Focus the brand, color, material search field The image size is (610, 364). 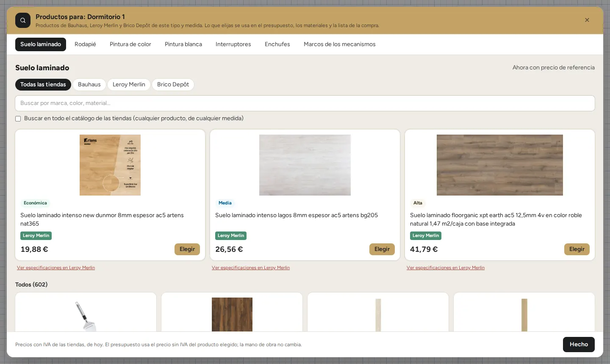(x=305, y=103)
